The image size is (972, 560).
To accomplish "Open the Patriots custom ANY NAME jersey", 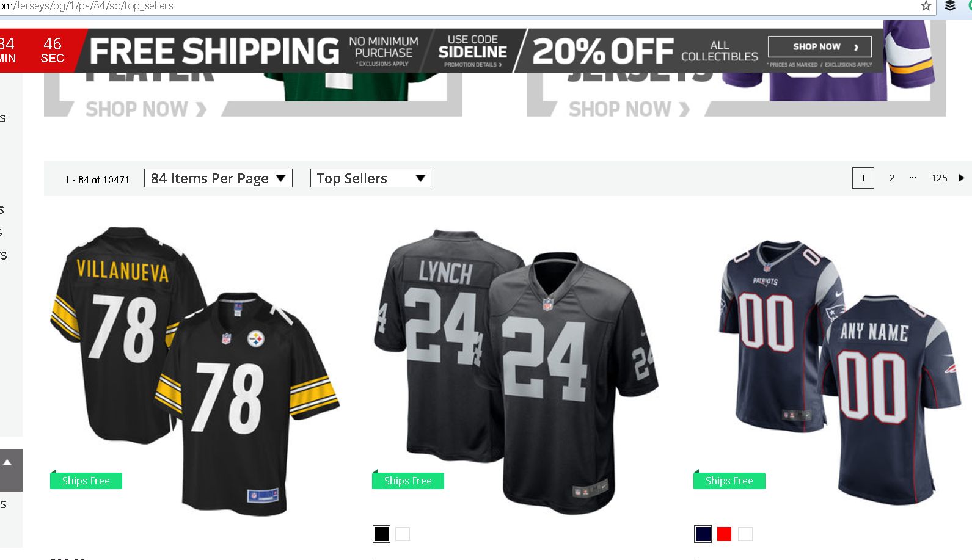I will (839, 371).
